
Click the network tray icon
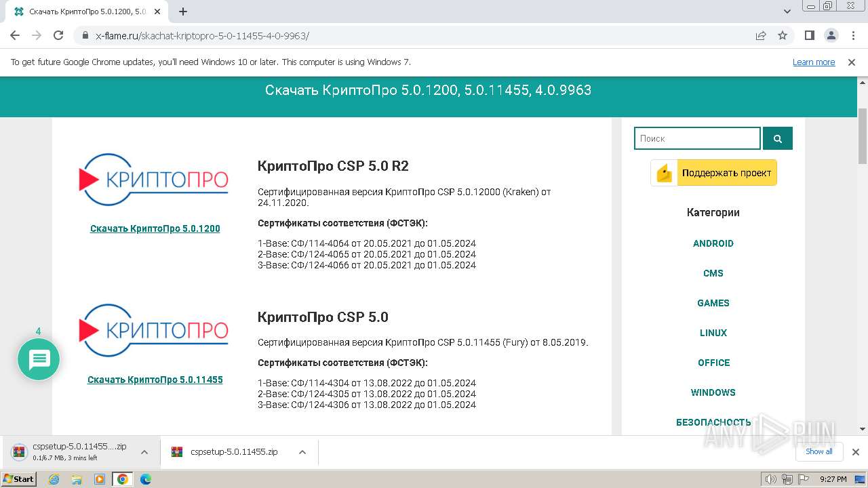pos(787,479)
